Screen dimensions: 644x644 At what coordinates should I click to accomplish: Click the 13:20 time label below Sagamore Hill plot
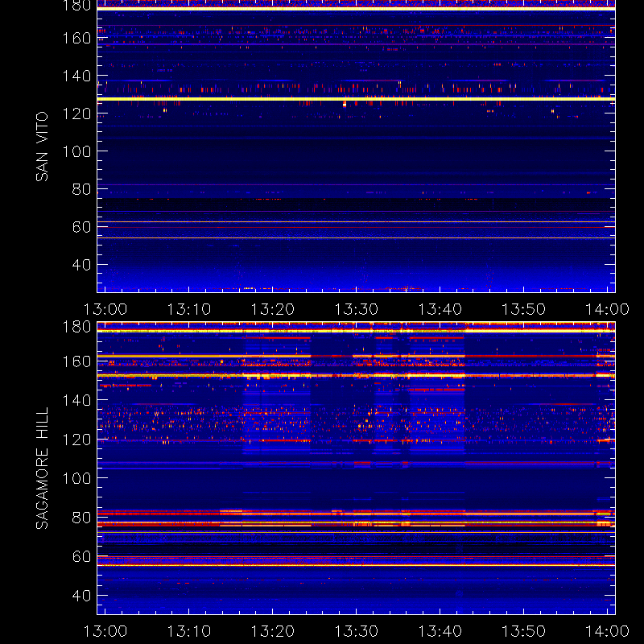[273, 631]
